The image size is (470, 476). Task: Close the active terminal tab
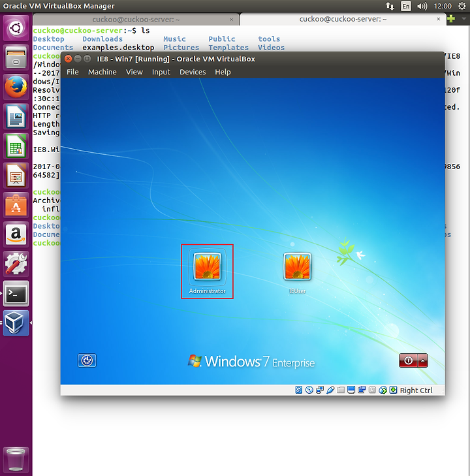[x=439, y=19]
